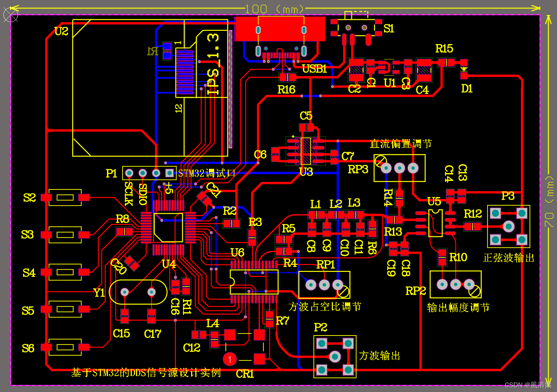Click the STM32调试口 silkscreen text
Viewport: 557px width, 392px height.
(x=207, y=173)
